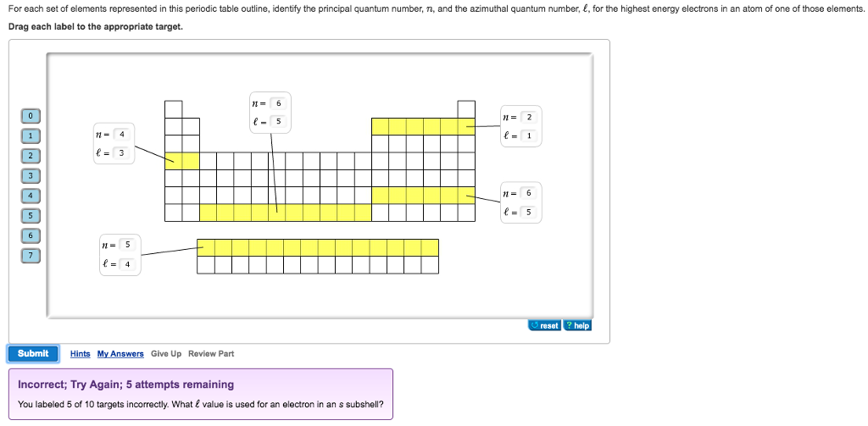Submit the answer
This screenshot has height=426, width=868.
click(33, 353)
